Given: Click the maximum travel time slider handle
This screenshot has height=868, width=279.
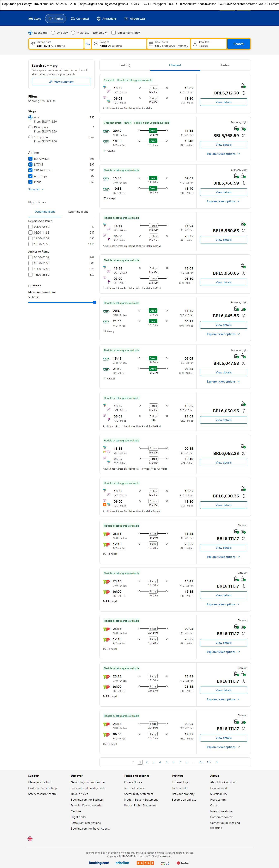Looking at the screenshot, I should point(95,302).
